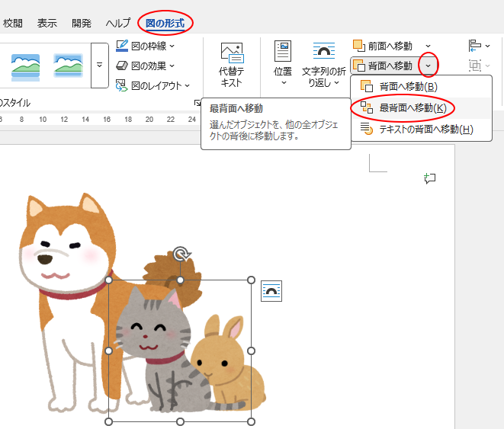Select the second picture style thumbnail
The image size is (504, 429).
[68, 66]
